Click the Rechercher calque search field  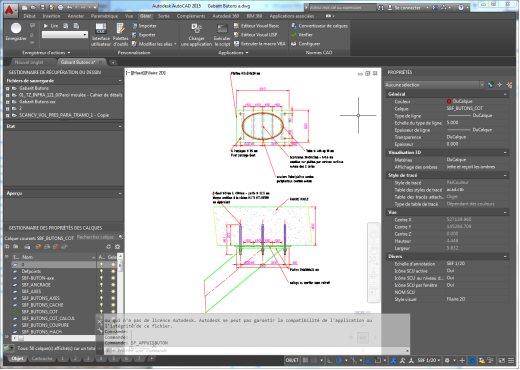coord(97,237)
